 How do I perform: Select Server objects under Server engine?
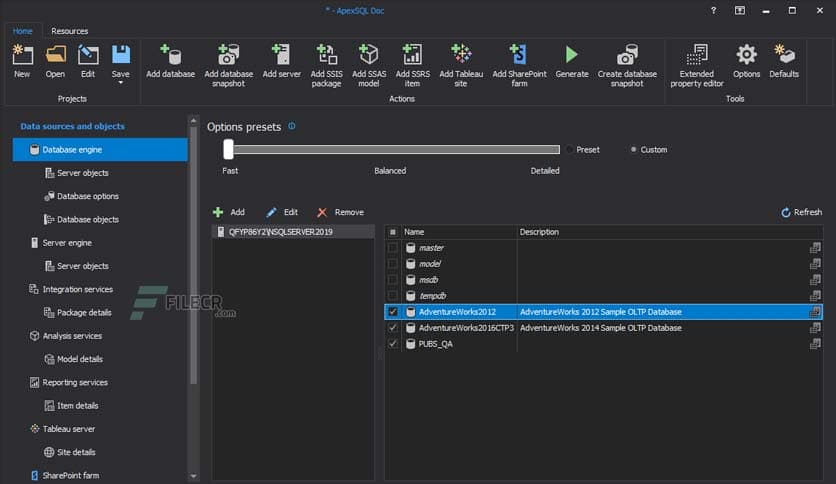pos(77,266)
